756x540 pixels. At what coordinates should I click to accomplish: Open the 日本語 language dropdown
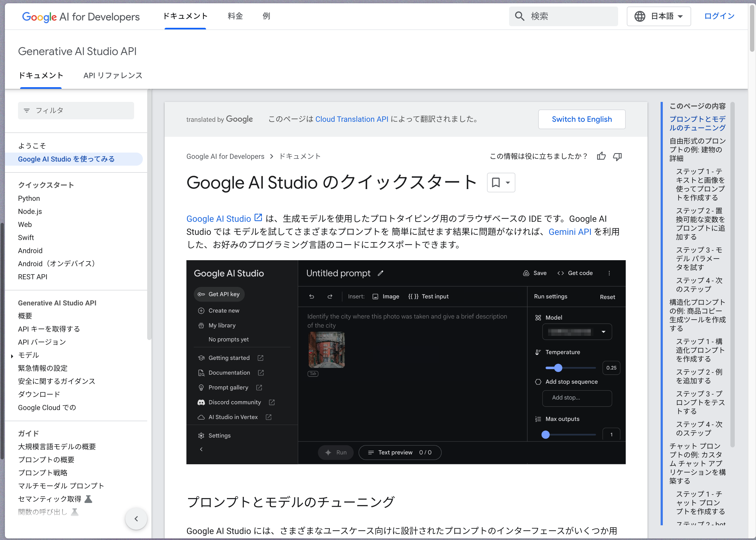659,16
